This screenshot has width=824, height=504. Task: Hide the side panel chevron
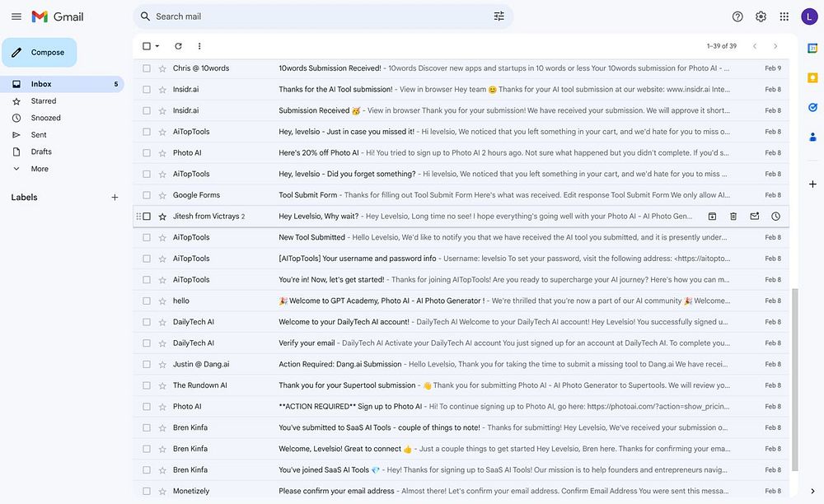pyautogui.click(x=812, y=491)
